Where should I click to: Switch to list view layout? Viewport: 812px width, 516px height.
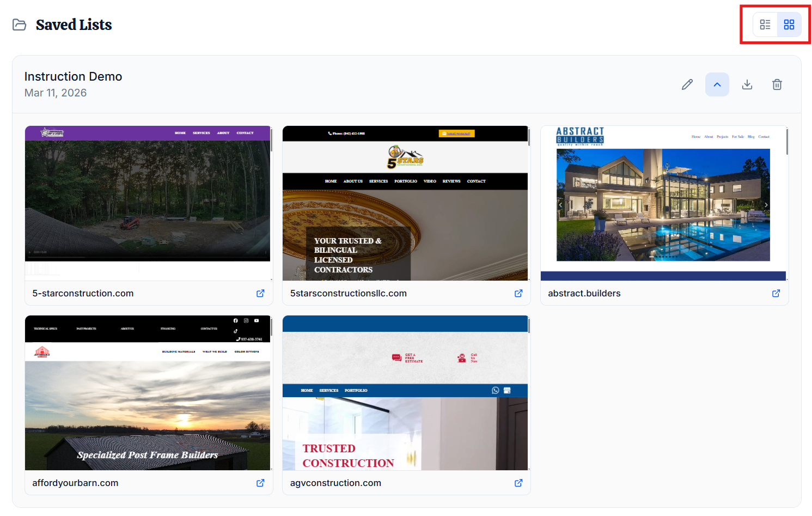(x=765, y=24)
